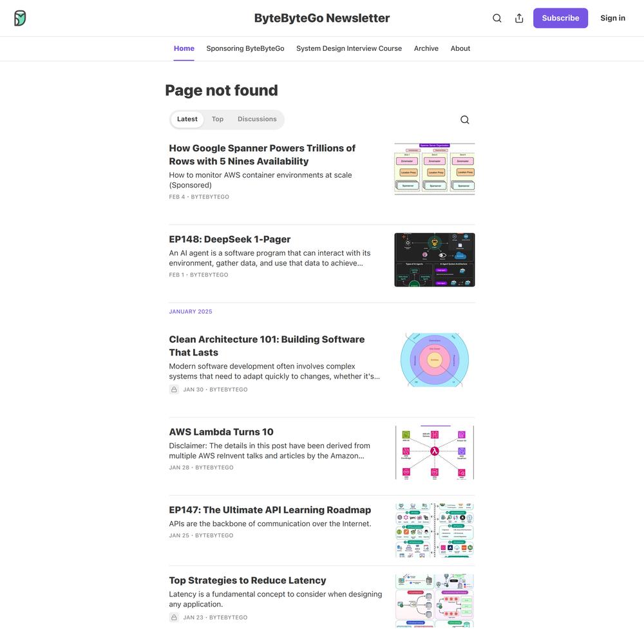Click Reduce Latency strategies thumbnail

[435, 600]
